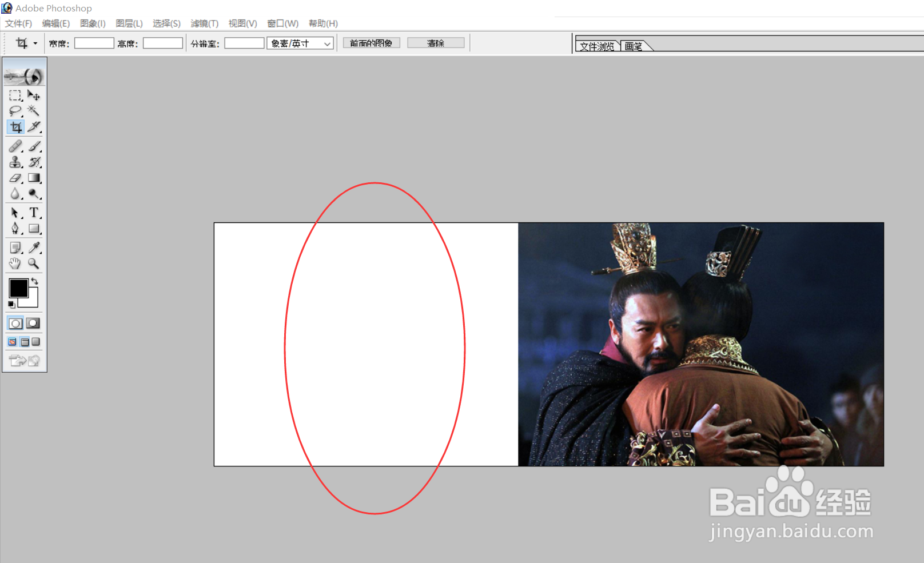
Task: Open the 滤镜(T) menu
Action: pyautogui.click(x=205, y=23)
